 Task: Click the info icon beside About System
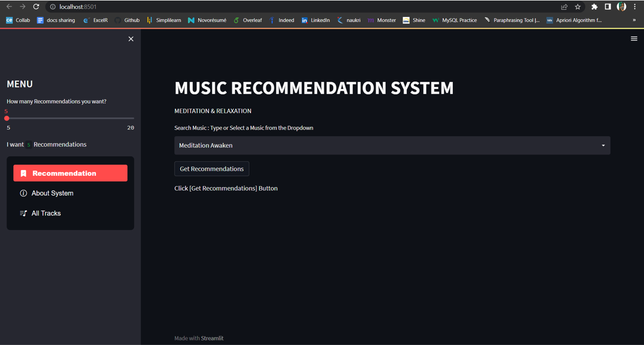point(23,193)
